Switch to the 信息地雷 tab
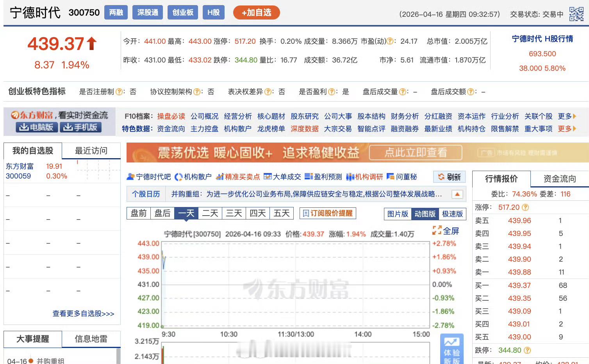 point(91,339)
